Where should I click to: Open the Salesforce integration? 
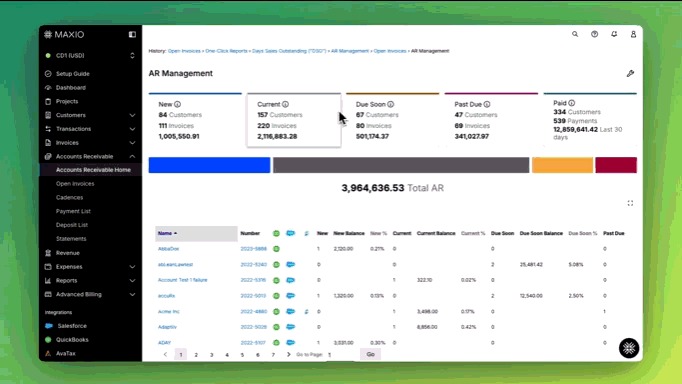coord(72,326)
